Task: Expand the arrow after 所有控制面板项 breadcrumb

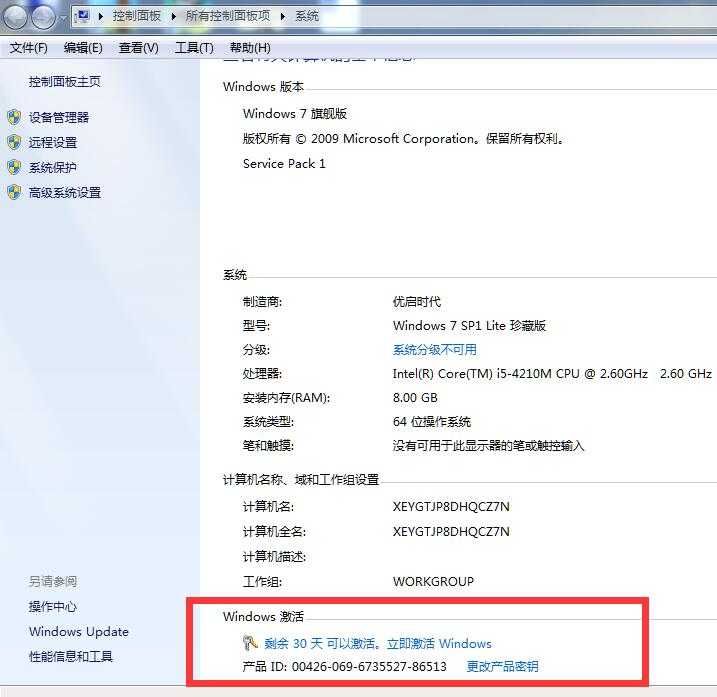Action: coord(283,16)
